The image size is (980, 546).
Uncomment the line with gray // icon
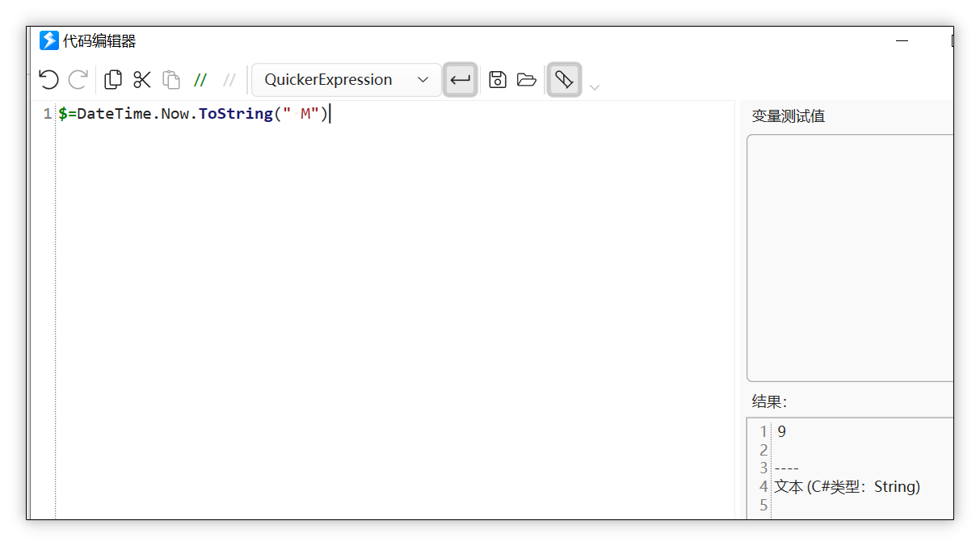[229, 79]
